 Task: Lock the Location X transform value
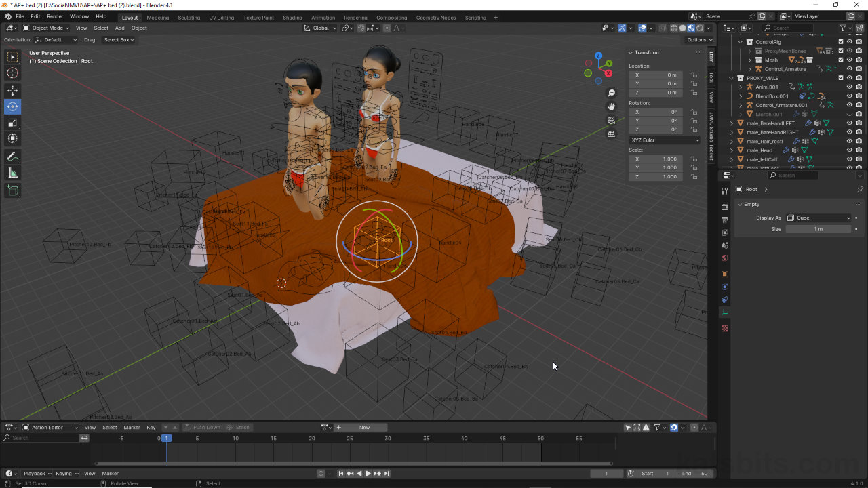point(694,75)
